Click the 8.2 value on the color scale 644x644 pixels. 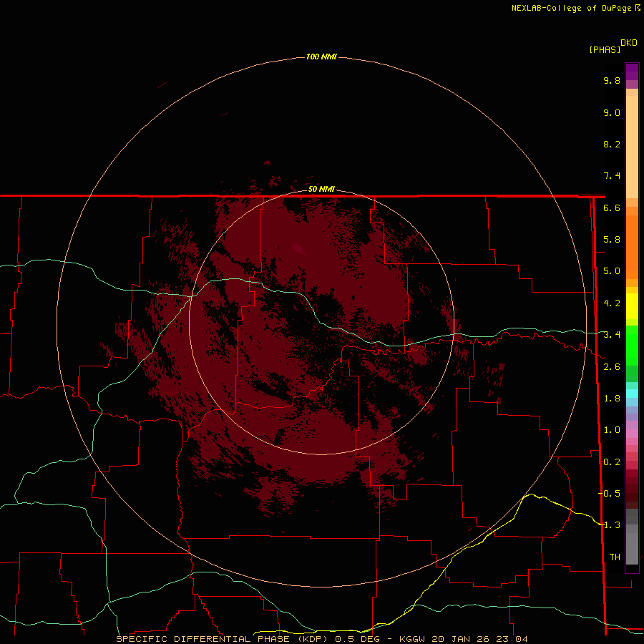pyautogui.click(x=612, y=144)
